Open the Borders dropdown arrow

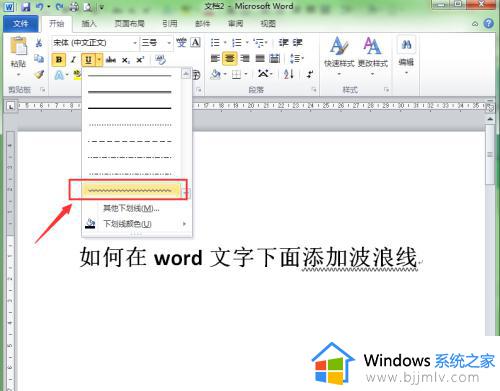pyautogui.click(x=246, y=74)
